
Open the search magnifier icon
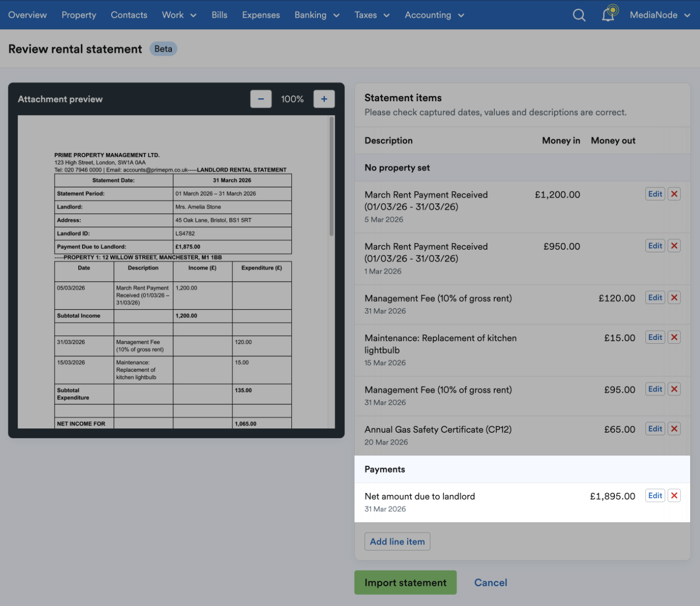pos(579,15)
